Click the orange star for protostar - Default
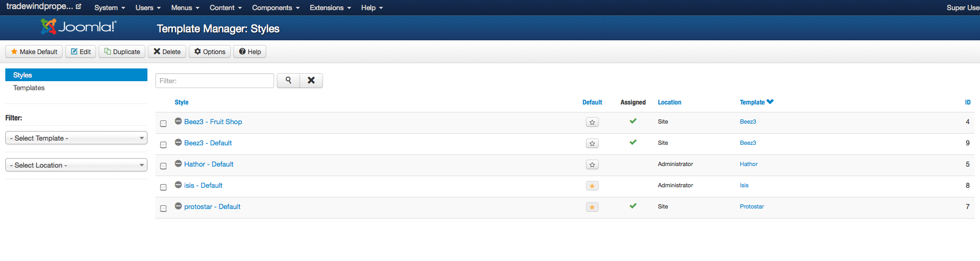Viewport: 980px width, 261px height. pos(592,207)
